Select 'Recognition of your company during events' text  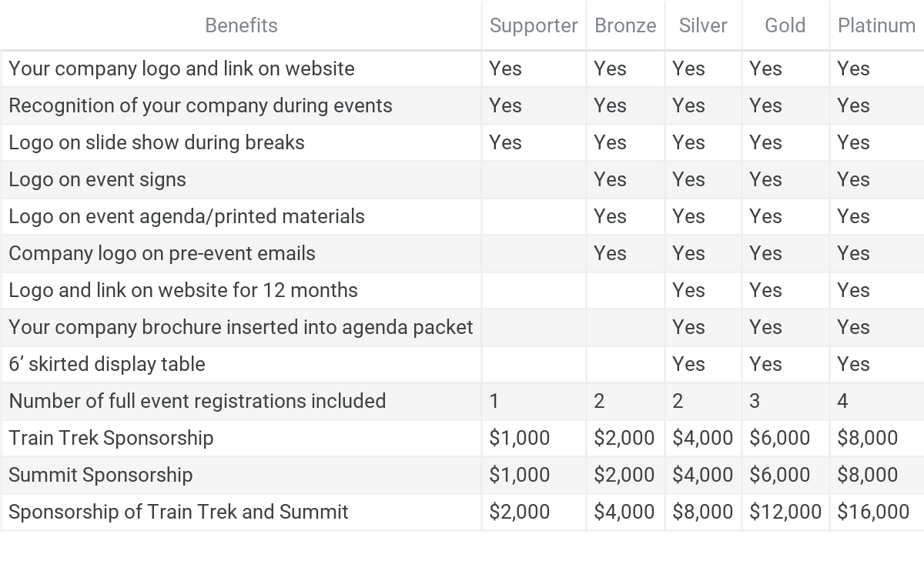click(x=200, y=105)
